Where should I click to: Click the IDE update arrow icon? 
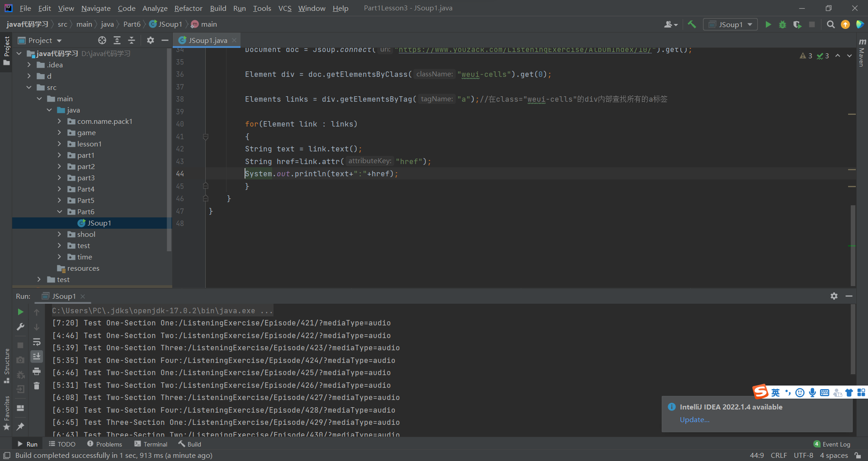845,24
